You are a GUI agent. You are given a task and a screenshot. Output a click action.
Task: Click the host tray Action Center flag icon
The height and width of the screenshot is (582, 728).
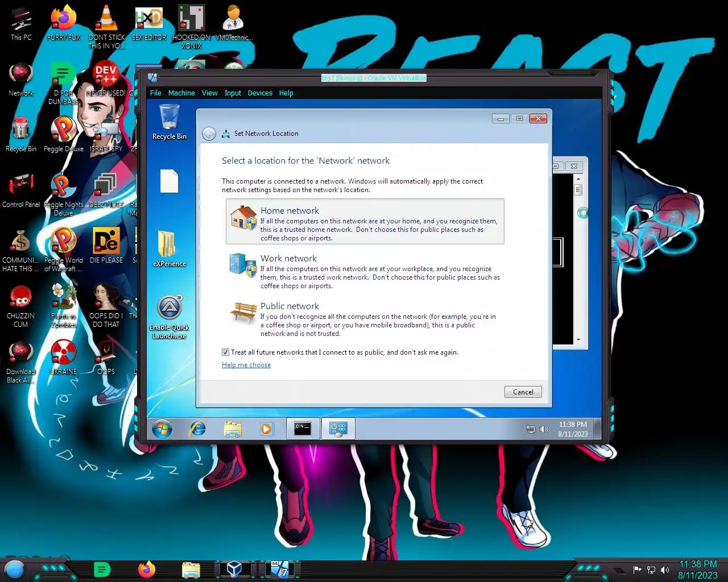[638, 569]
